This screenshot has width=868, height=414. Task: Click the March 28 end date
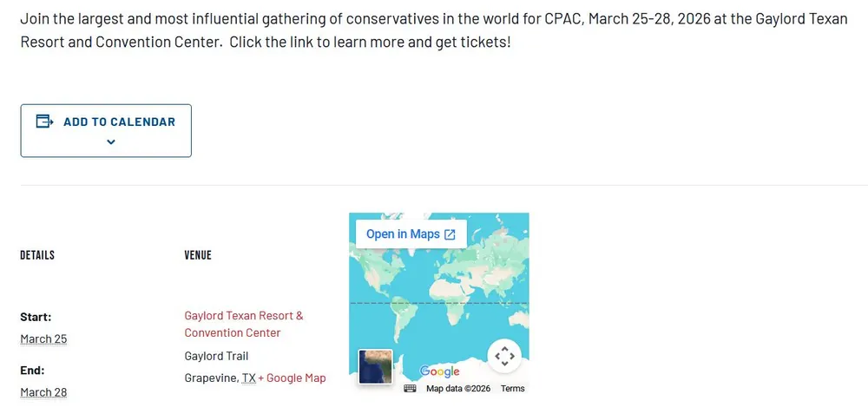click(43, 392)
